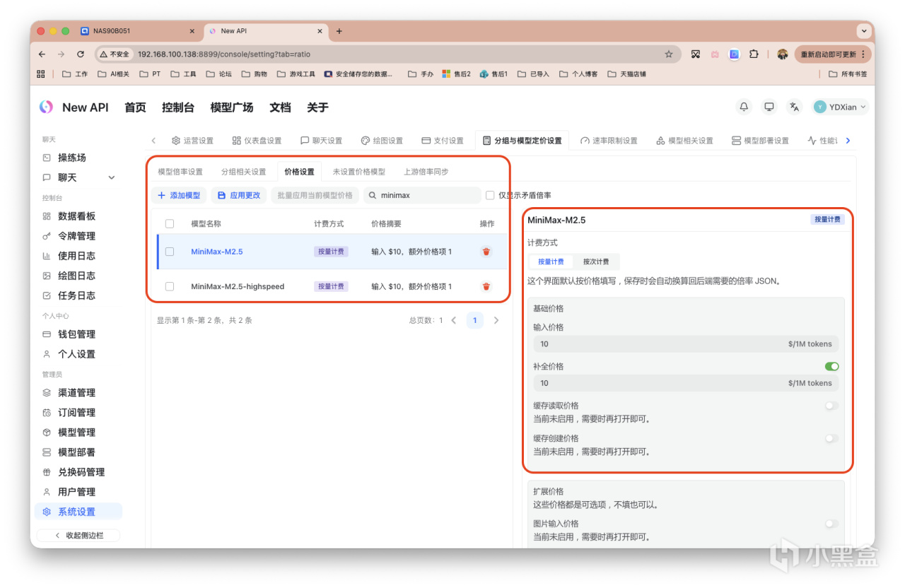The width and height of the screenshot is (905, 588).
Task: Delete the MiniMax-M2.5 model row
Action: pyautogui.click(x=486, y=252)
